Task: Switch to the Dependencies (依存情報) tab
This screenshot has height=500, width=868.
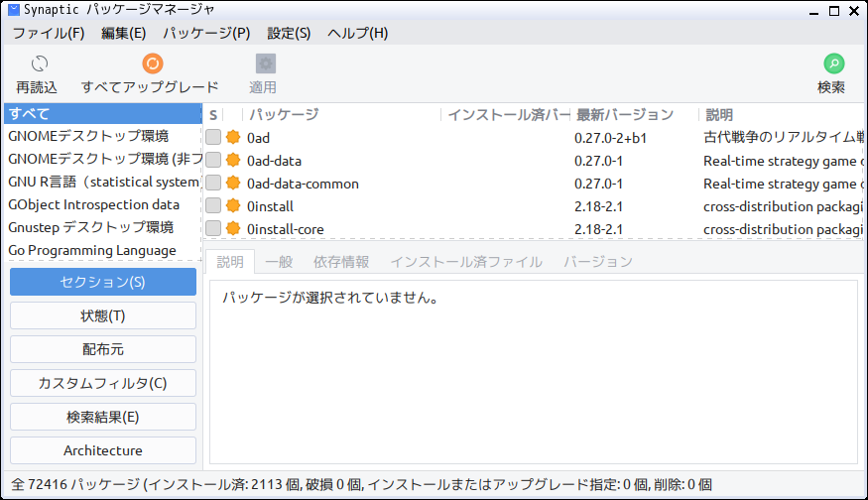Action: pos(341,262)
